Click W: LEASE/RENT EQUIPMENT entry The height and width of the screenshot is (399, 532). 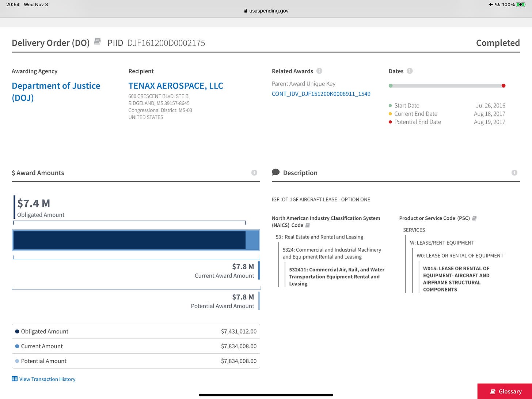[x=442, y=243]
